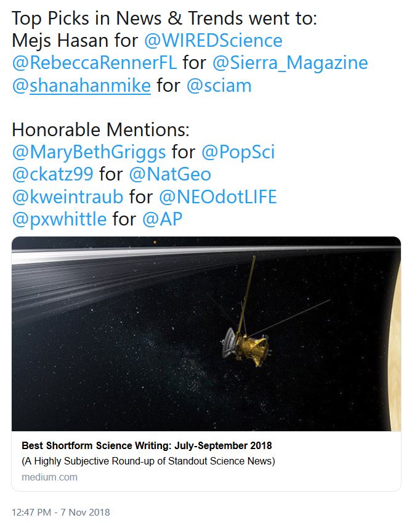Image resolution: width=420 pixels, height=523 pixels.
Task: Open the Best Shortform Science Writing headline
Action: tap(147, 445)
